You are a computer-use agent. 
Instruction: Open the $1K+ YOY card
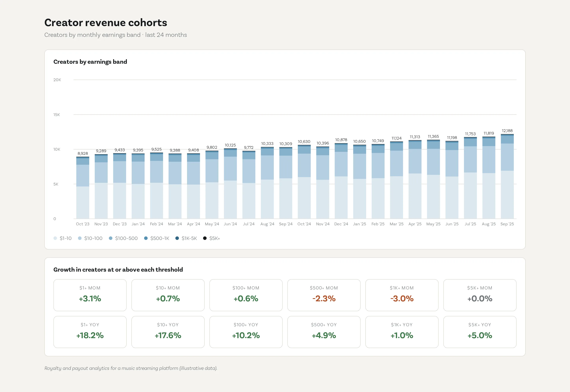click(x=402, y=332)
